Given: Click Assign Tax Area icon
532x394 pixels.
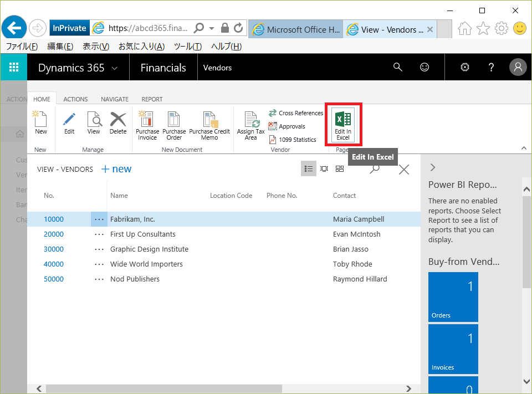Looking at the screenshot, I should click(x=250, y=125).
